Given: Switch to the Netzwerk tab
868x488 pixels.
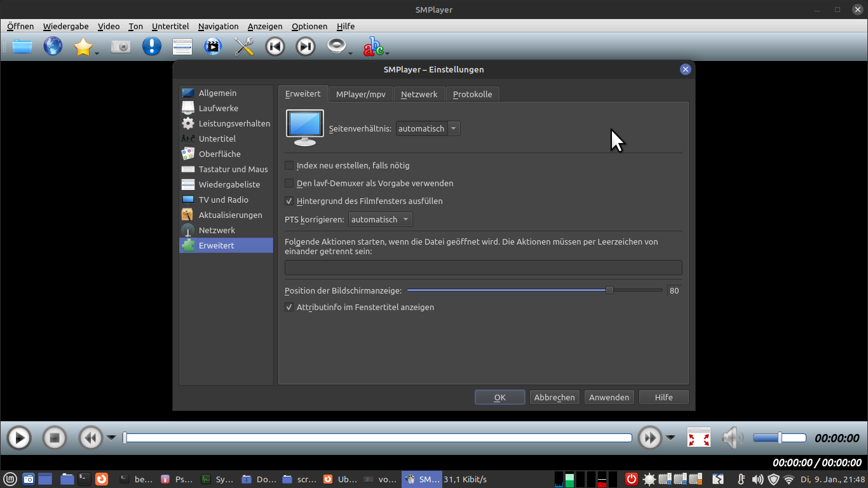Looking at the screenshot, I should tap(419, 94).
